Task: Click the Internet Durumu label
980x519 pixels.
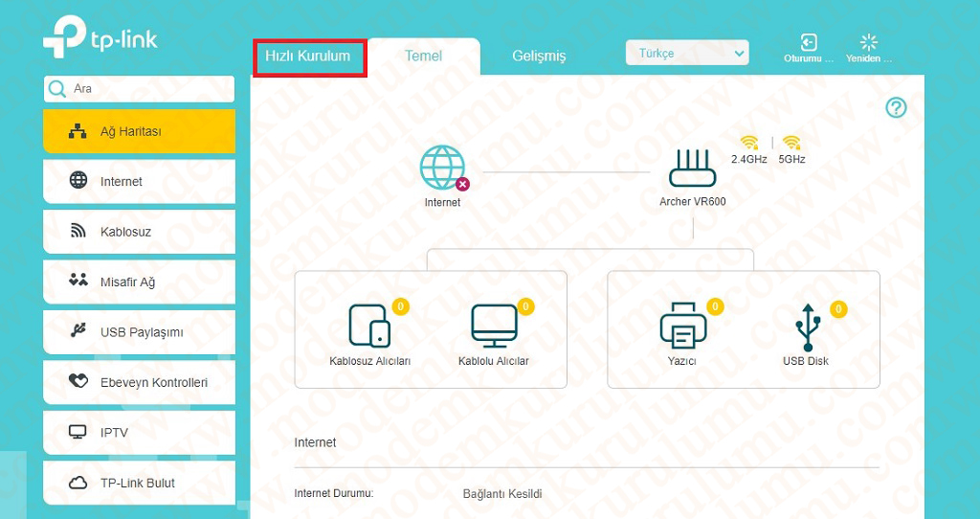Action: pyautogui.click(x=334, y=493)
